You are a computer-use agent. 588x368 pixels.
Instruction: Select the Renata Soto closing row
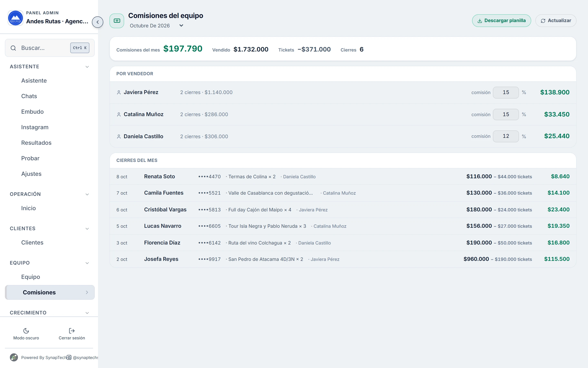343,176
